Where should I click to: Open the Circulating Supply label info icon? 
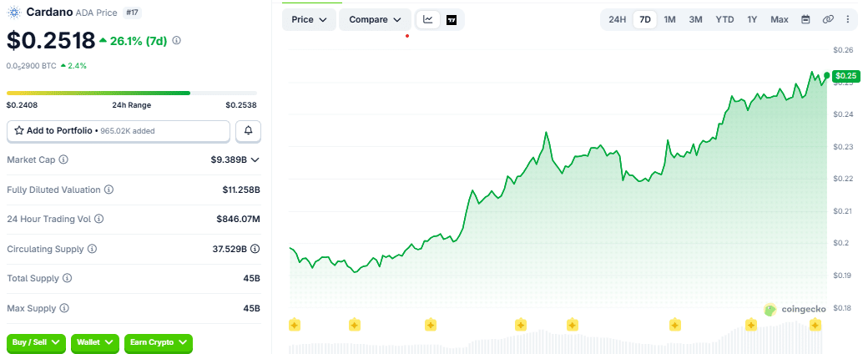(93, 249)
